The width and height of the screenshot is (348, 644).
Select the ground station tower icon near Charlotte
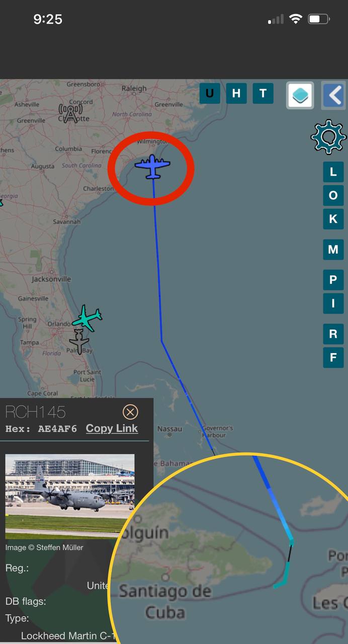pos(71,113)
